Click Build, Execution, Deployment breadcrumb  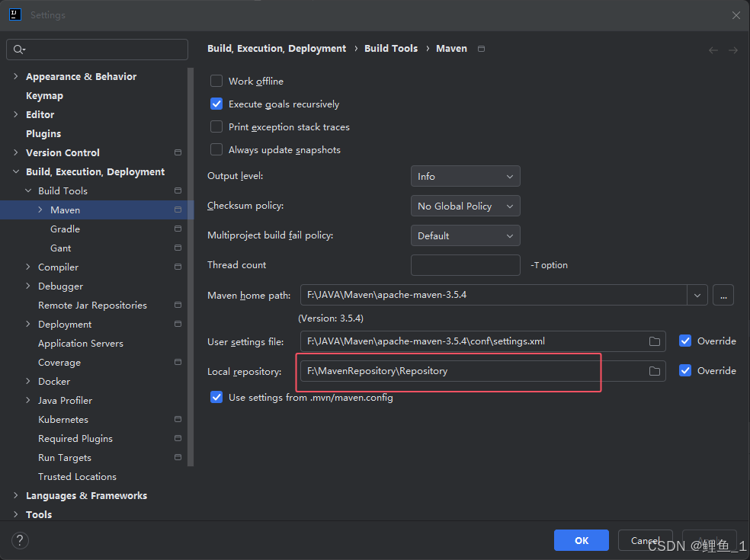click(x=277, y=49)
